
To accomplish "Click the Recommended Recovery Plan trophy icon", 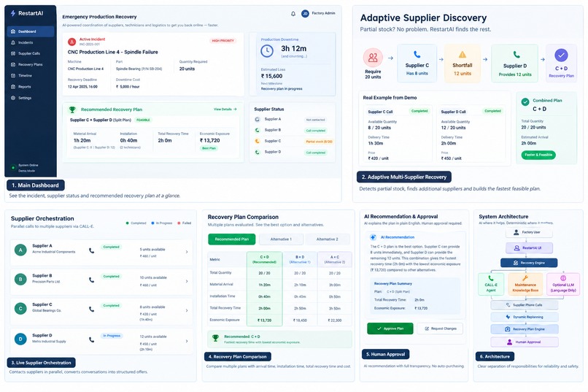I will point(72,109).
